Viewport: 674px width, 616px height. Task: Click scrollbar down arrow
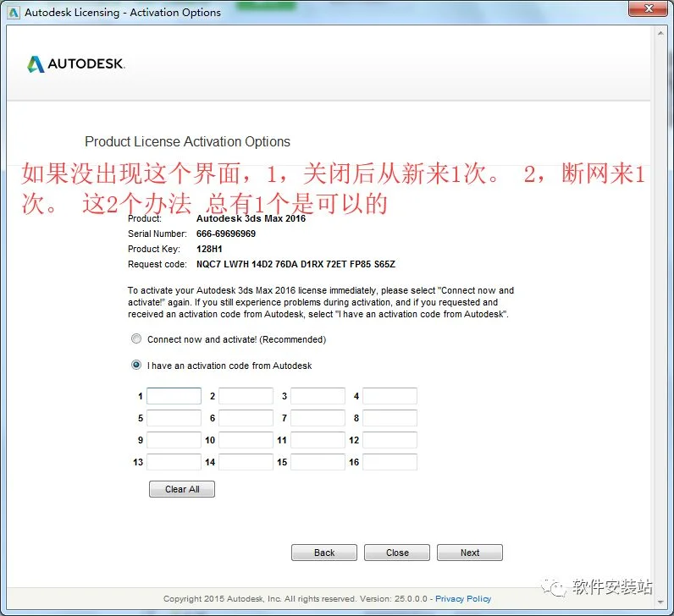660,602
